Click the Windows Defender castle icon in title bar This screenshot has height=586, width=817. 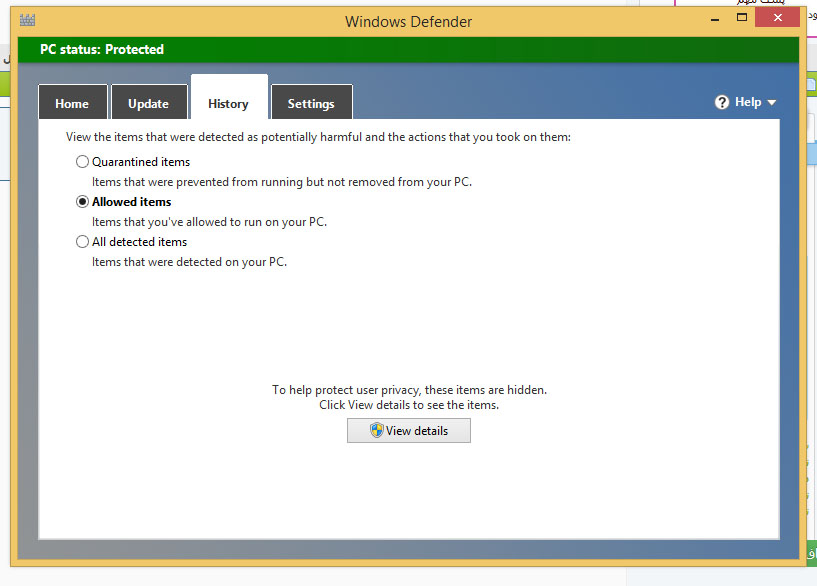27,20
